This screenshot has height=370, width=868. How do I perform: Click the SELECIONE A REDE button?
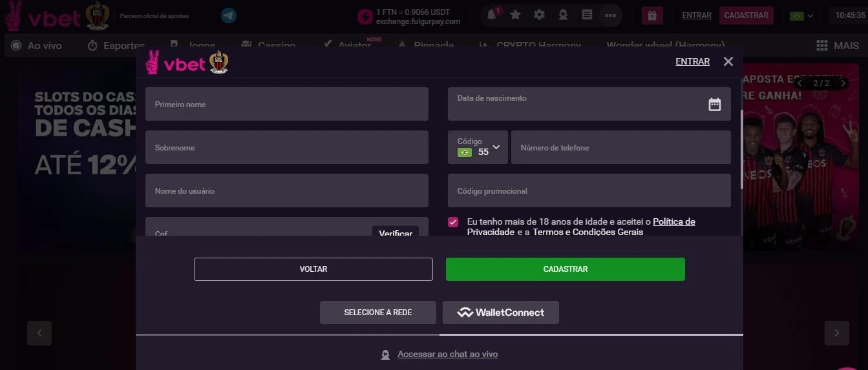pos(378,313)
